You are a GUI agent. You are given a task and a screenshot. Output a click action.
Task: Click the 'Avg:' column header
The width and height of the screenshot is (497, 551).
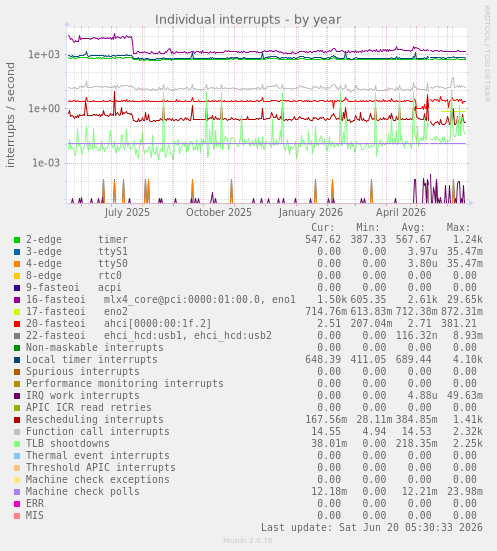coord(413,227)
